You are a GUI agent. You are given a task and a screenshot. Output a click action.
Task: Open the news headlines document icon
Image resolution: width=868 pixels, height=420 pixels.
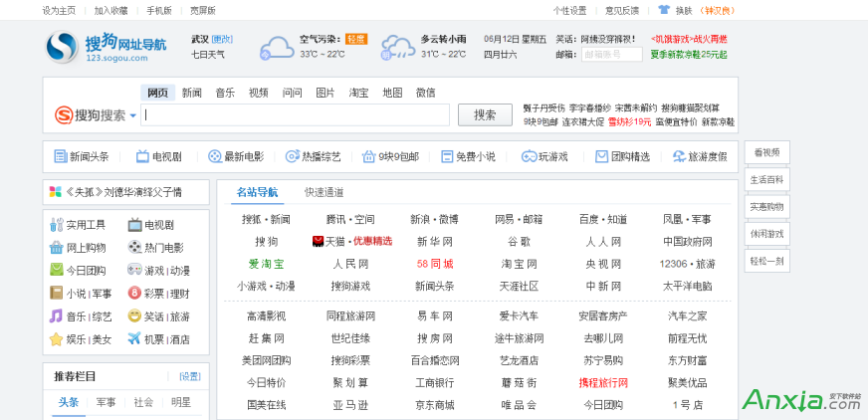[60, 156]
